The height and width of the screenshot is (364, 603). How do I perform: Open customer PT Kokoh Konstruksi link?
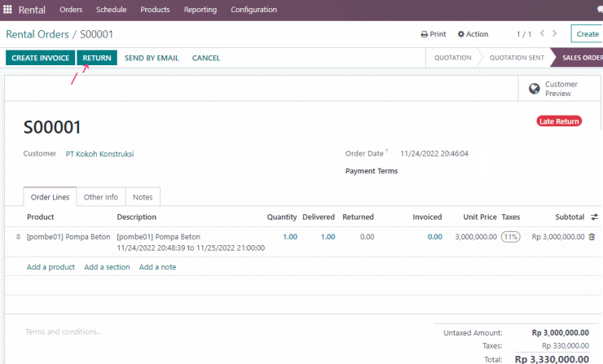point(99,154)
